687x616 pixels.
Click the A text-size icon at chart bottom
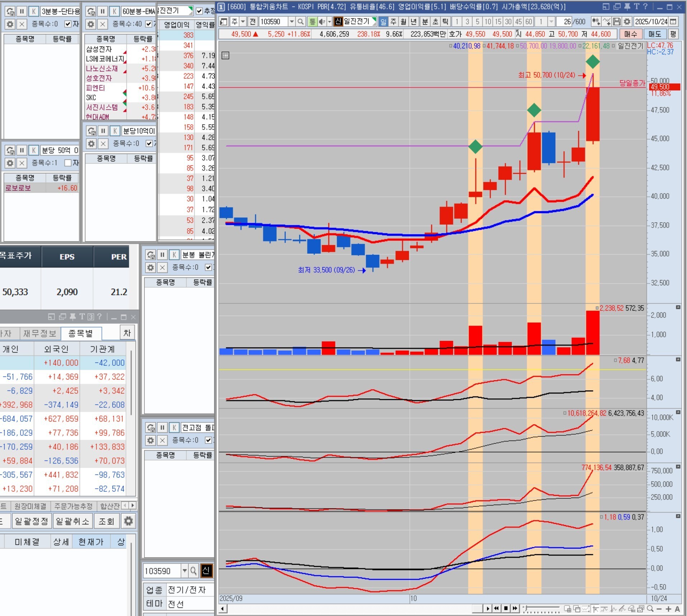(677, 609)
